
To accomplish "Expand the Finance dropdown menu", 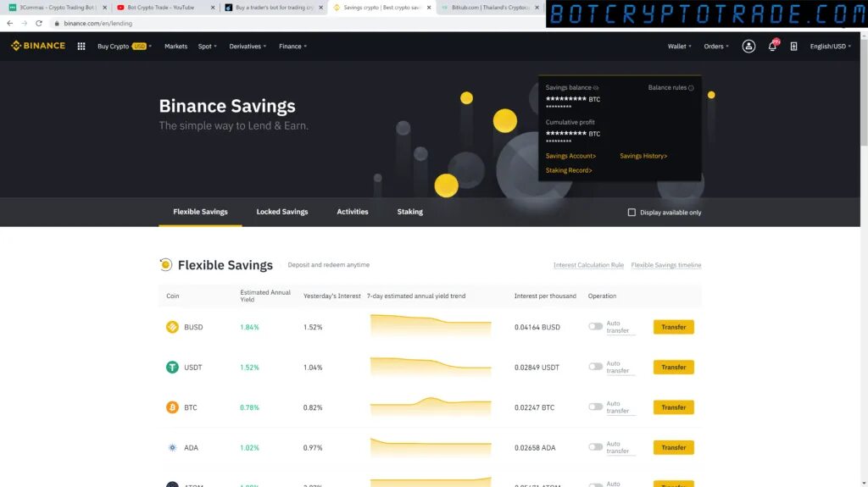I will (292, 47).
